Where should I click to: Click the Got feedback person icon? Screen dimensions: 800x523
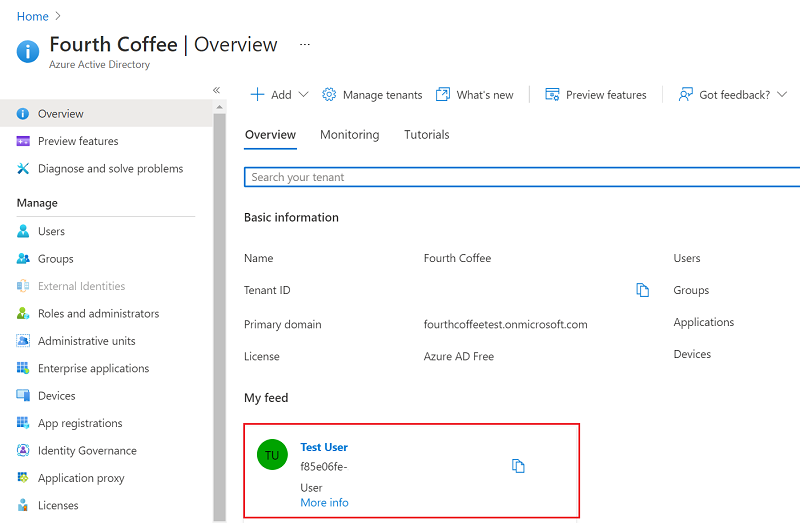[x=686, y=94]
